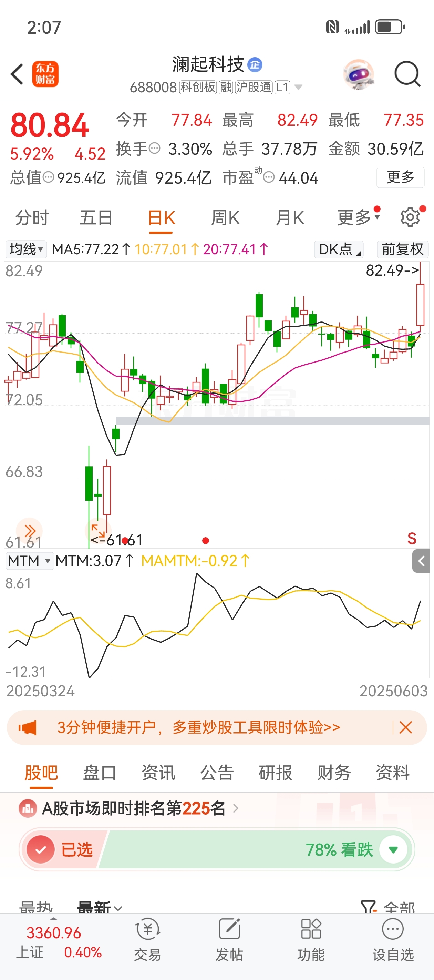Switch to the 资料 tab
Image resolution: width=434 pixels, height=980 pixels.
(393, 773)
